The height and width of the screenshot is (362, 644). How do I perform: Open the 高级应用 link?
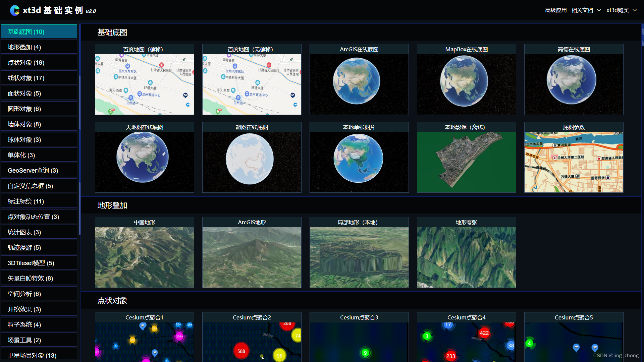[555, 10]
